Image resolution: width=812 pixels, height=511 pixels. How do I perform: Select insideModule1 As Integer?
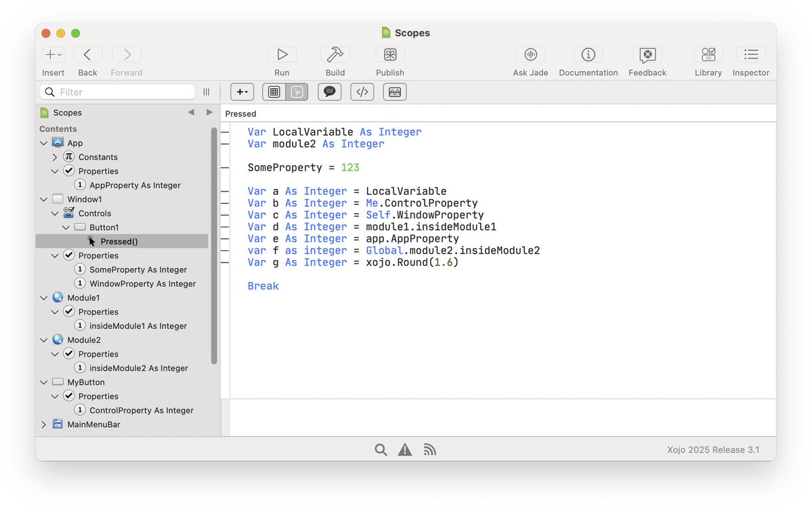(x=137, y=326)
